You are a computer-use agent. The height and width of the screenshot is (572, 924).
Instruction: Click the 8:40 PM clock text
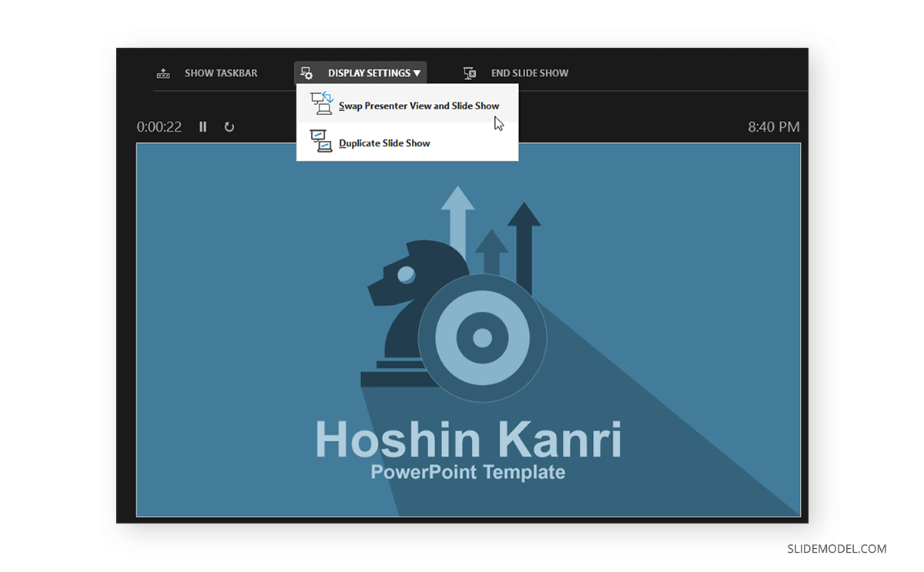774,127
